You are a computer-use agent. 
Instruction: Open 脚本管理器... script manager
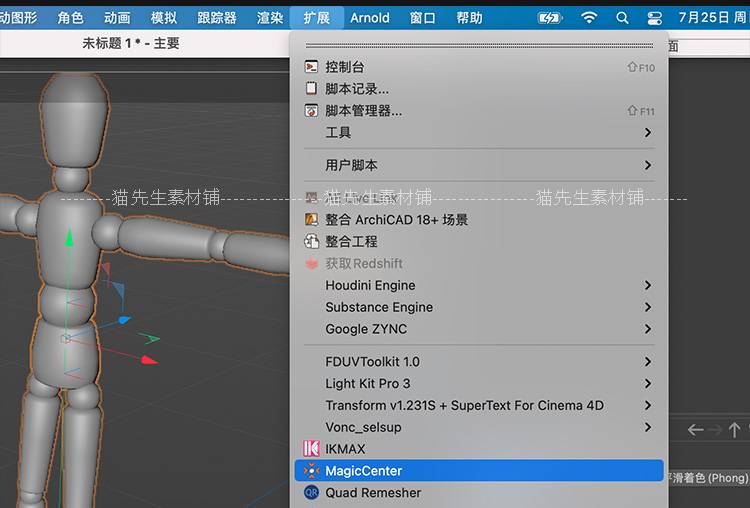(479, 111)
